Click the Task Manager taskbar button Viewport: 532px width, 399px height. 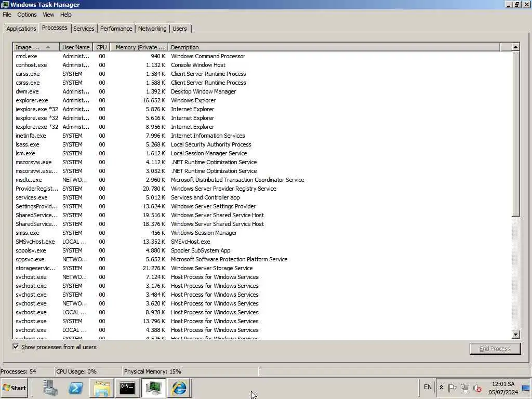[153, 388]
